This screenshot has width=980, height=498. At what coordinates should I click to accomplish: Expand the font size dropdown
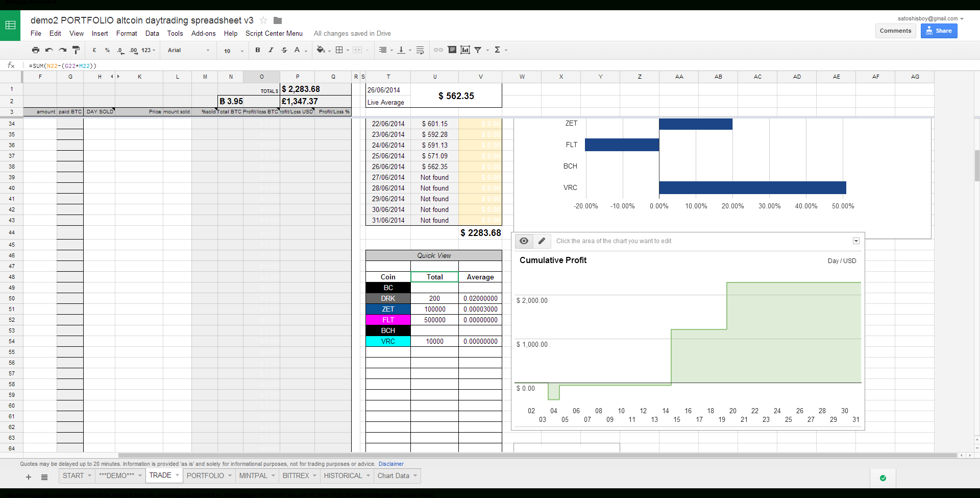pyautogui.click(x=232, y=51)
